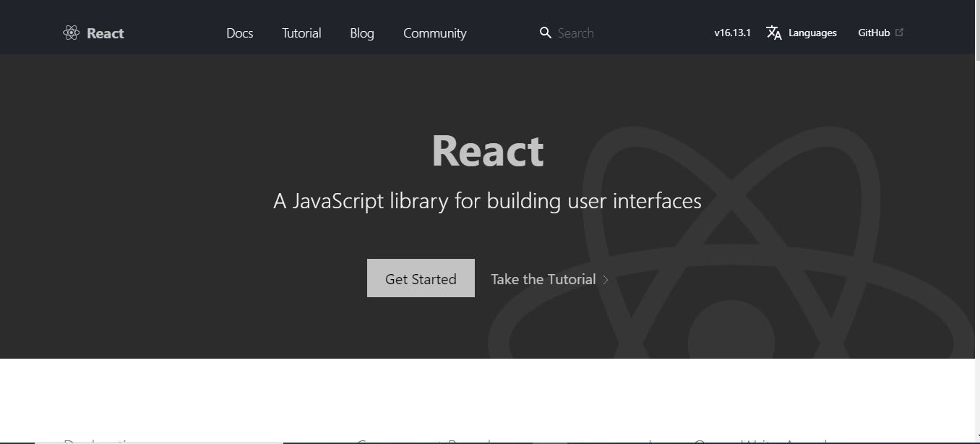This screenshot has width=980, height=444.
Task: Click the translation Languages icon
Action: pyautogui.click(x=774, y=33)
